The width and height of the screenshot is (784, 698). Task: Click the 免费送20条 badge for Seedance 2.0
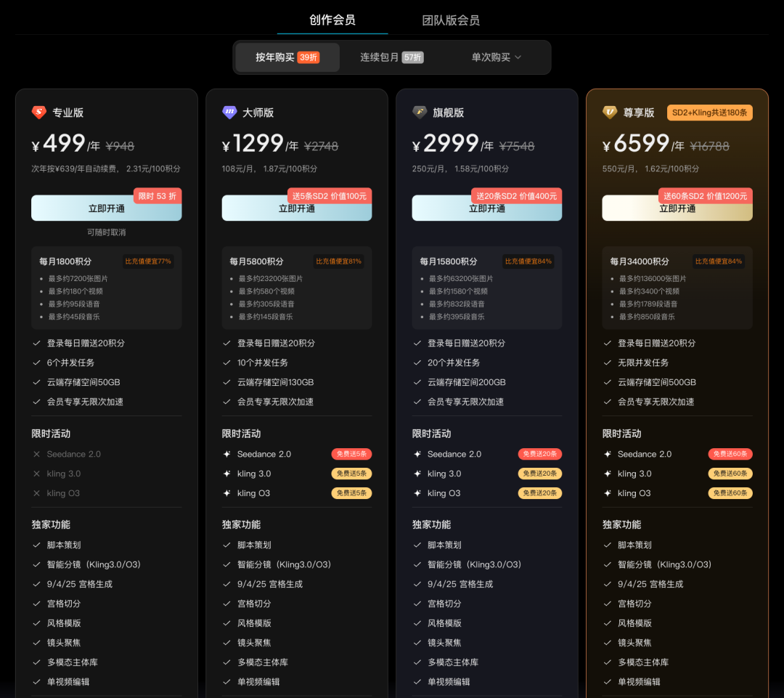click(539, 454)
